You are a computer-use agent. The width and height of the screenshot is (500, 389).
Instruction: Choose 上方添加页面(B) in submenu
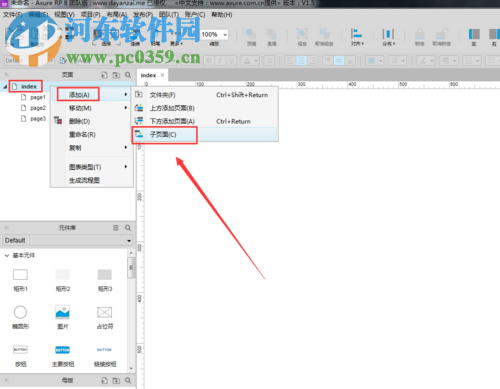coord(205,108)
